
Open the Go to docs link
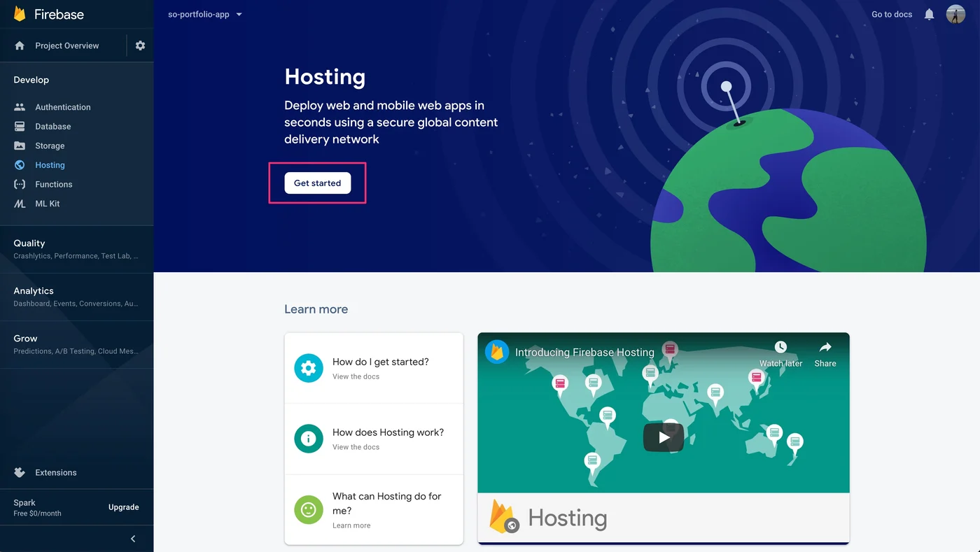(x=892, y=14)
